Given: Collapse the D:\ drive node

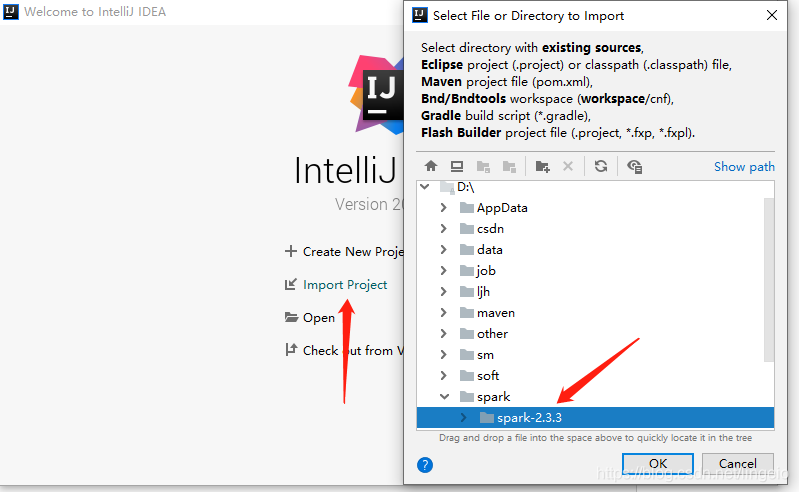Looking at the screenshot, I should click(x=424, y=187).
